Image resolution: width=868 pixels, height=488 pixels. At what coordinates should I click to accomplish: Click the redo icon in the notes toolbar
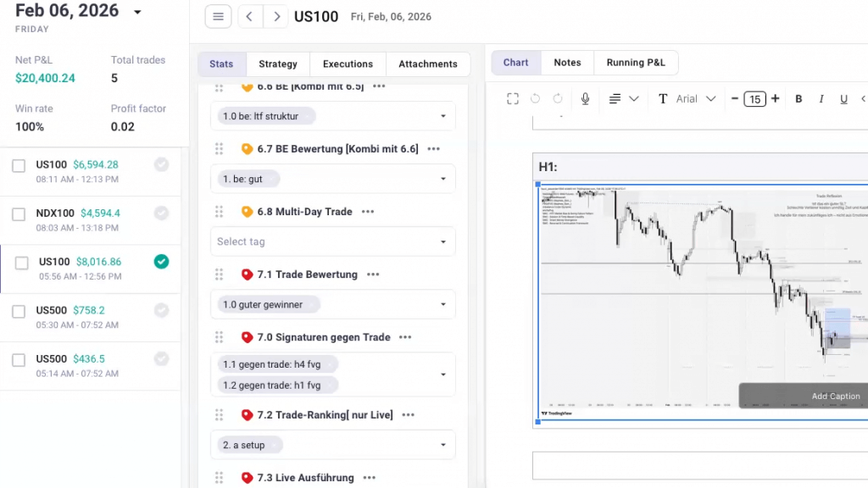pos(558,98)
